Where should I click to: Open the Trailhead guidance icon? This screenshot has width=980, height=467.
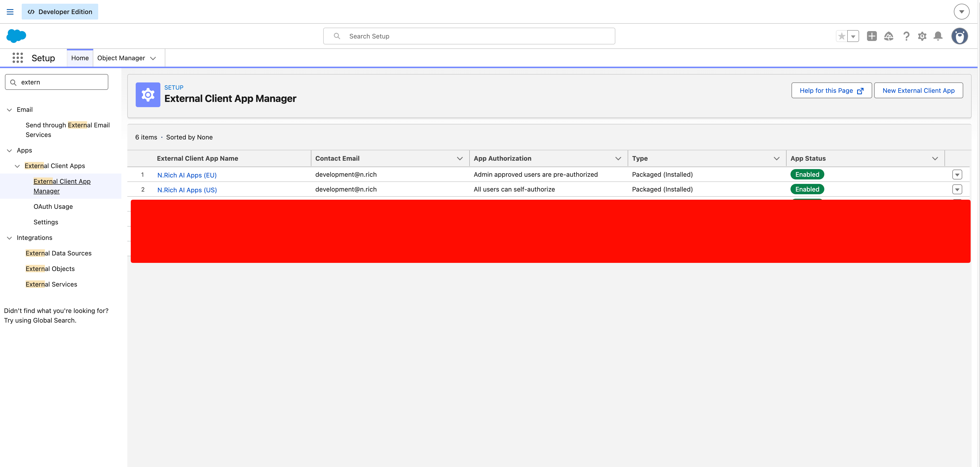click(x=889, y=36)
